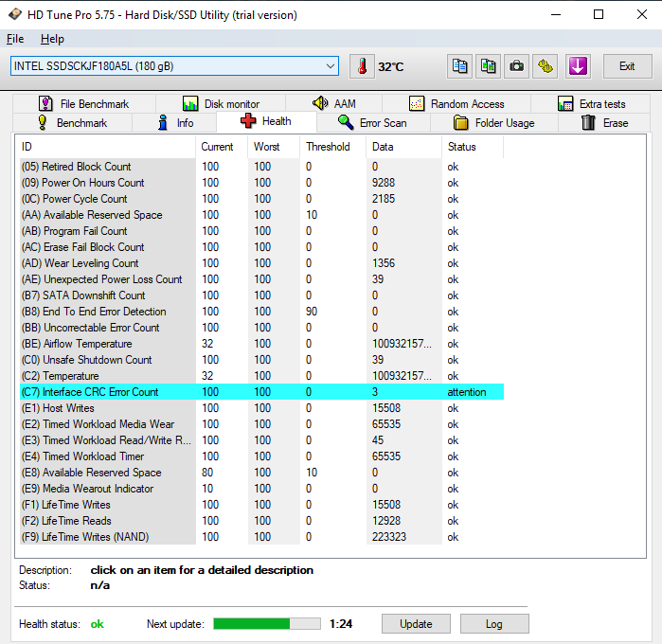Image resolution: width=662 pixels, height=644 pixels.
Task: Select the (E8) Available Reserved Space row
Action: [x=261, y=473]
